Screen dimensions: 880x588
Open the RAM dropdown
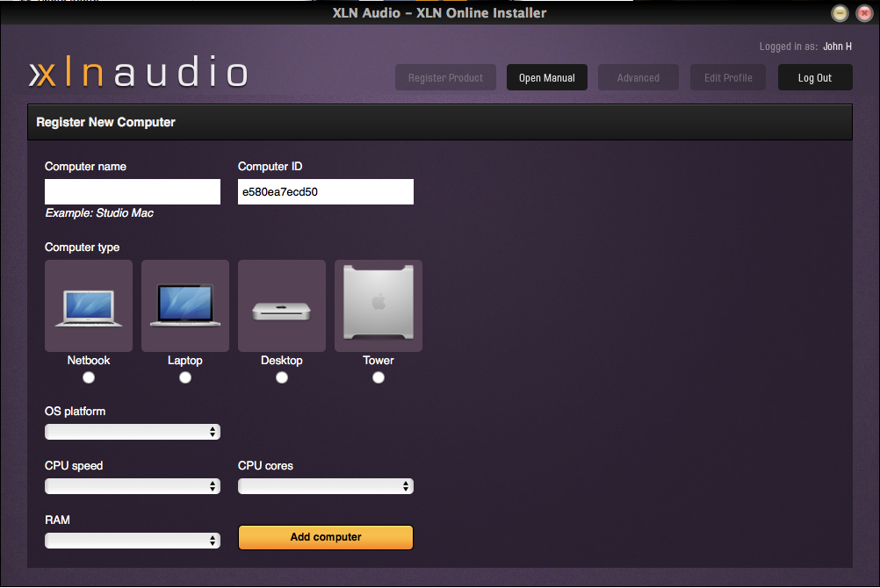(x=133, y=541)
